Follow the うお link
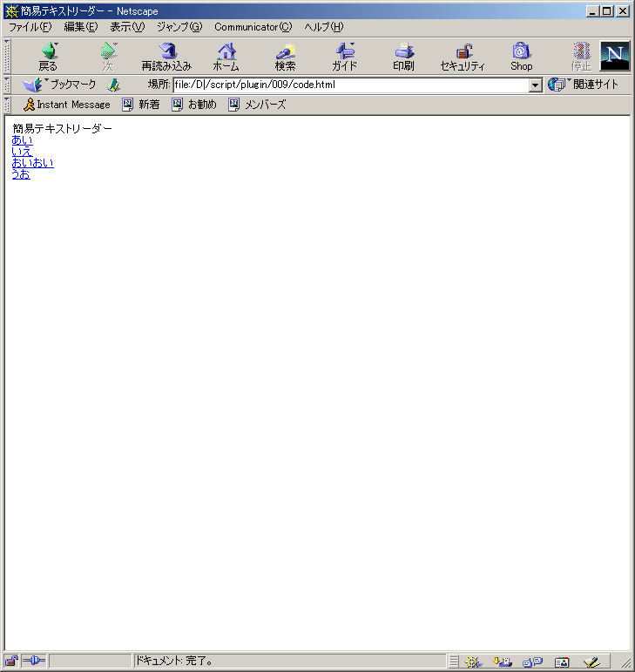Screen dimensions: 635x672 tap(21, 174)
